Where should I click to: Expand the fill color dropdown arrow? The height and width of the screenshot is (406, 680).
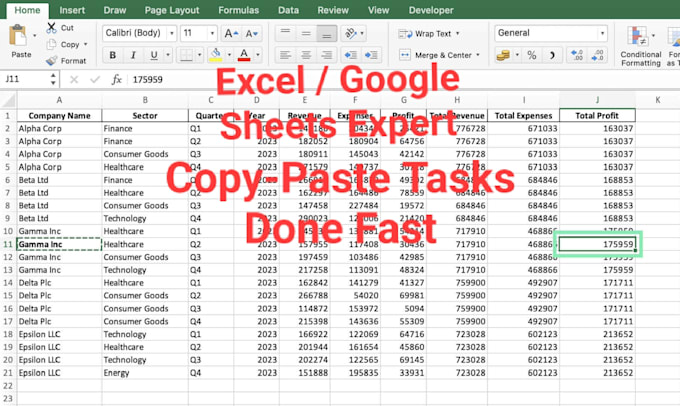(229, 55)
